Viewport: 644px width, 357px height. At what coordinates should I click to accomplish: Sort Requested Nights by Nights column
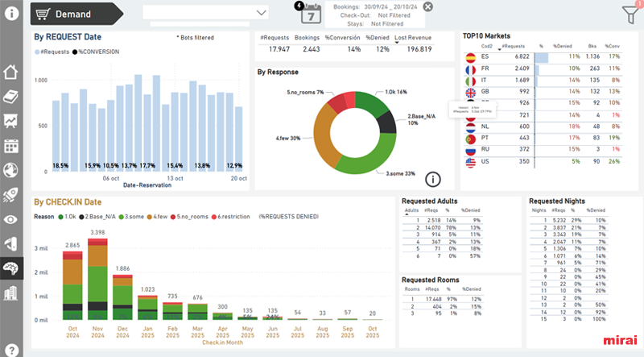pos(539,210)
